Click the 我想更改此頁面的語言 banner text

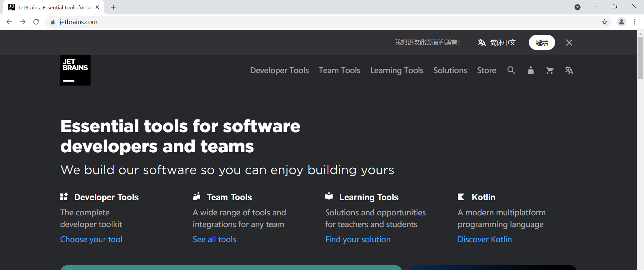(x=427, y=43)
